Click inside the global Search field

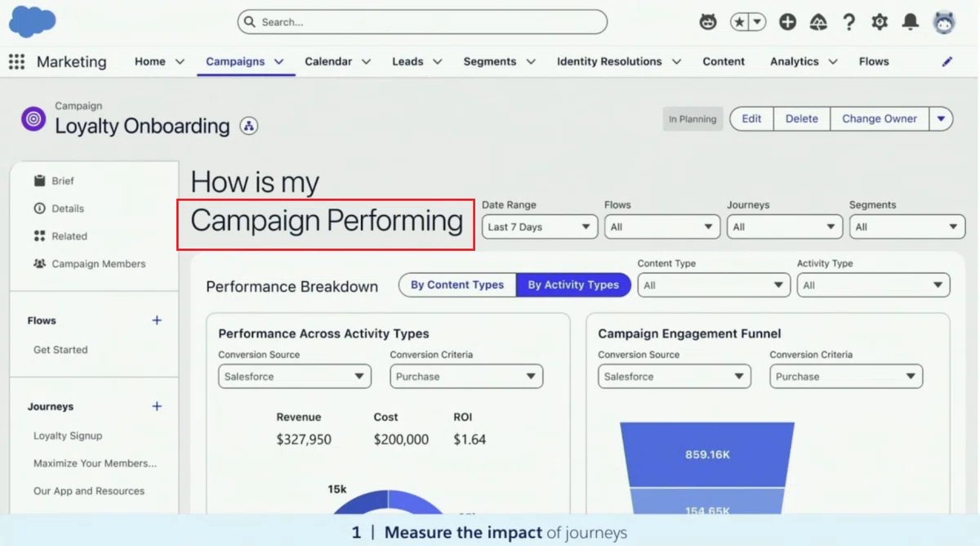point(422,22)
